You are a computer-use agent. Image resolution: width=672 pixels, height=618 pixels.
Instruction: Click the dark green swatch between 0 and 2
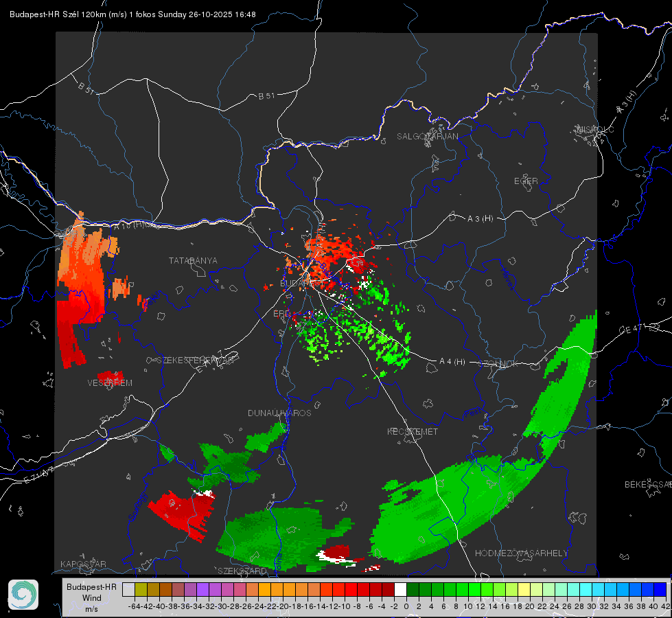413,590
